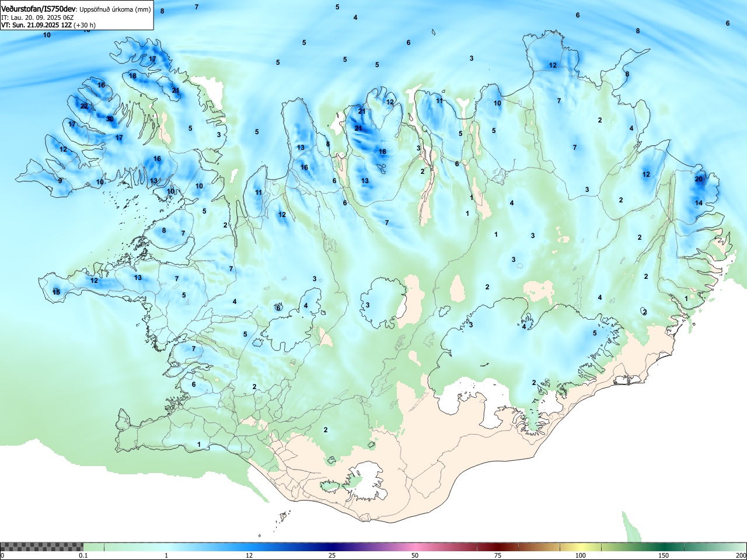Pick the yellow color band near legend value 100
Screen dimensions: 747x560
(582, 547)
